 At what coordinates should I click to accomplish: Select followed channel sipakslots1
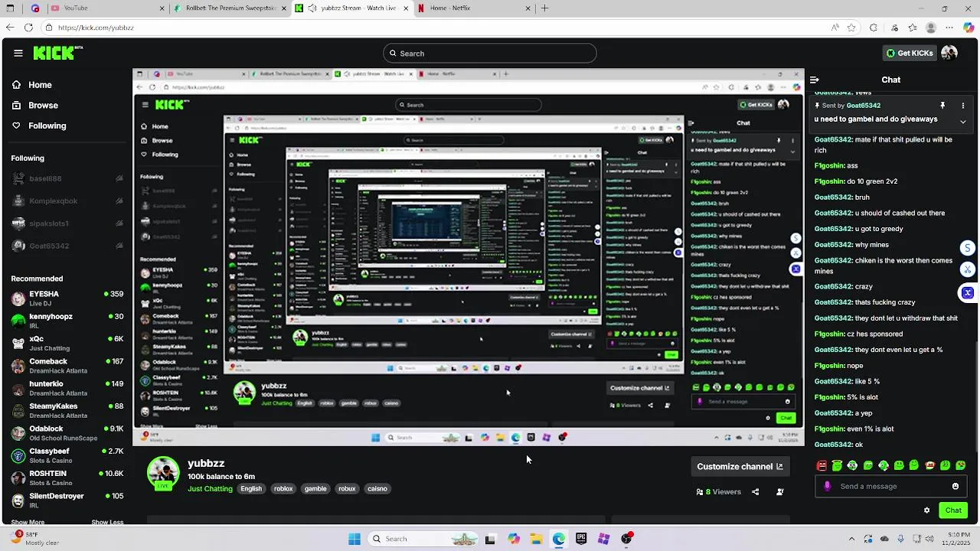(67, 223)
